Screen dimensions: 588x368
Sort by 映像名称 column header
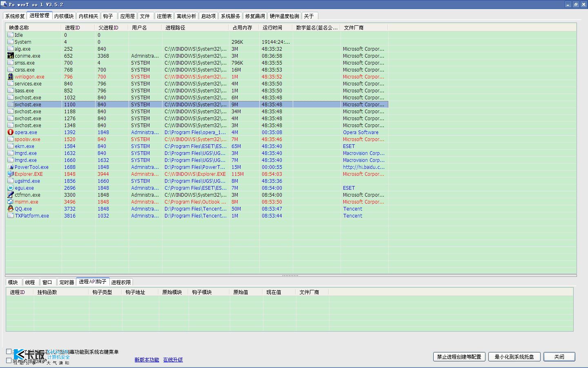tap(33, 27)
